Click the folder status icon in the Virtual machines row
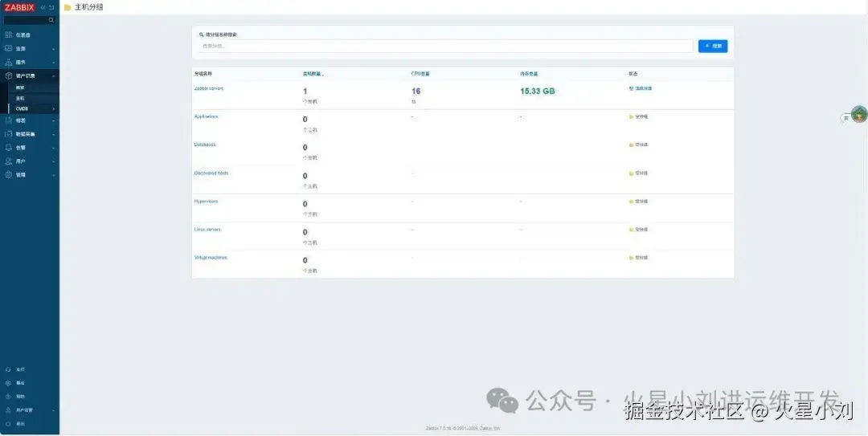The width and height of the screenshot is (868, 436). 631,258
